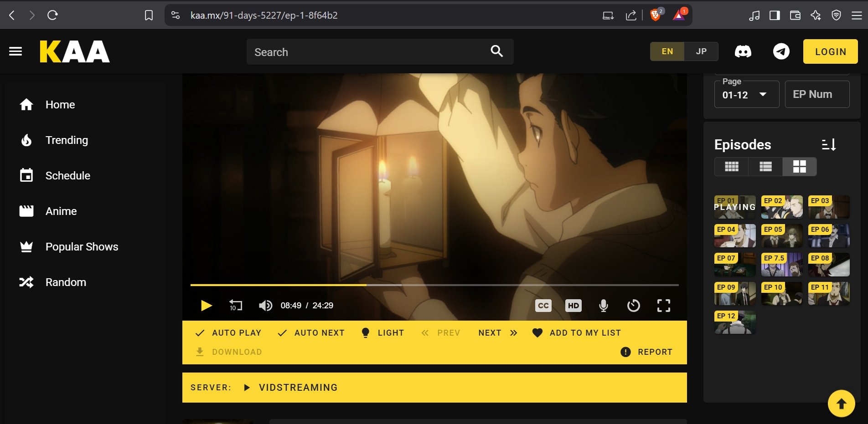
Task: Reverse the episode sort order
Action: pos(829,145)
